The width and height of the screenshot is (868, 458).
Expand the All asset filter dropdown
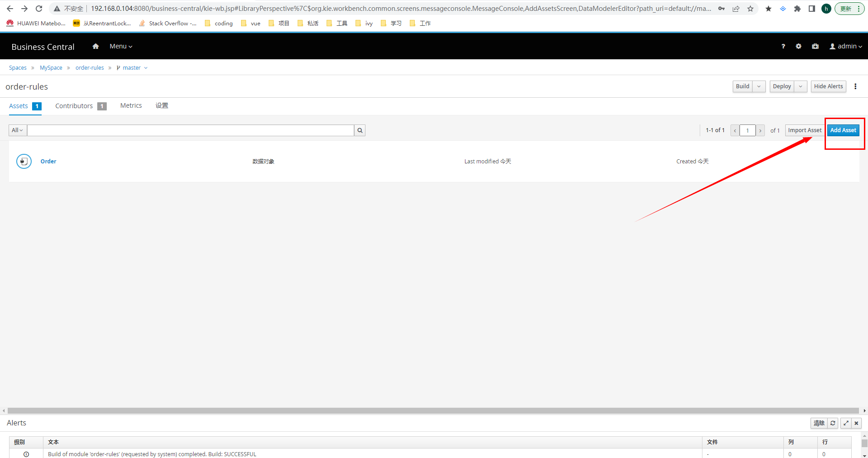click(18, 130)
